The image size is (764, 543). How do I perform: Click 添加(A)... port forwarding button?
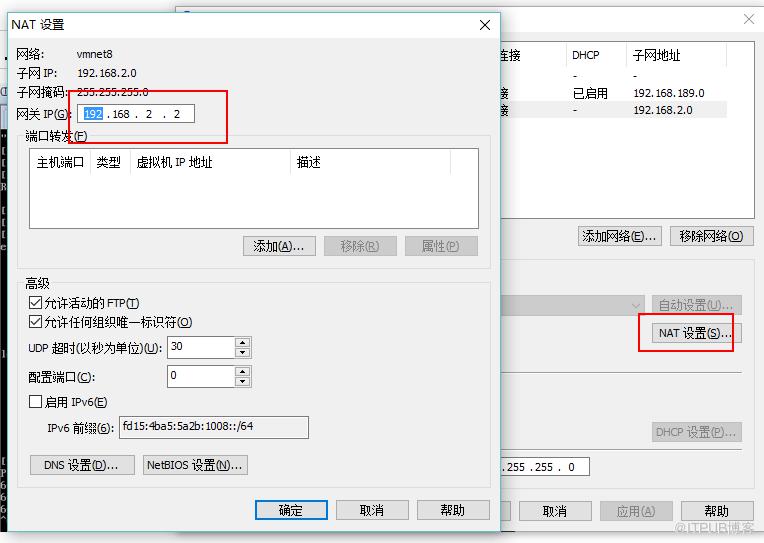click(x=279, y=246)
